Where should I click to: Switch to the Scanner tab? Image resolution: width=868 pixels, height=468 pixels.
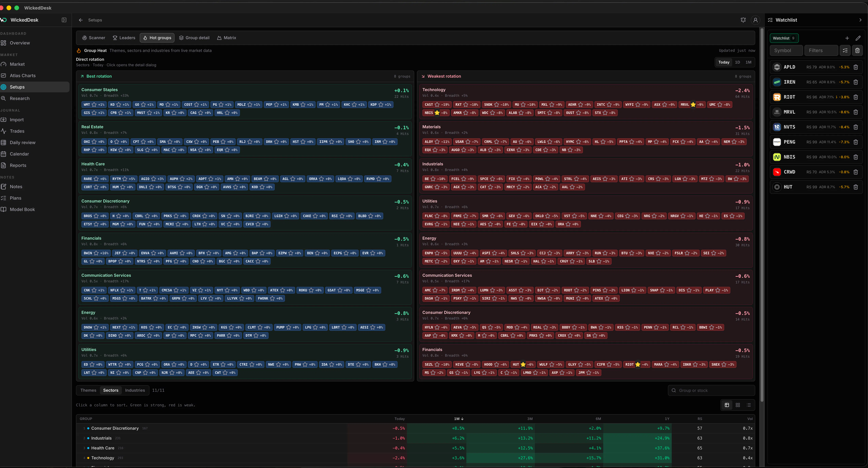click(x=94, y=38)
